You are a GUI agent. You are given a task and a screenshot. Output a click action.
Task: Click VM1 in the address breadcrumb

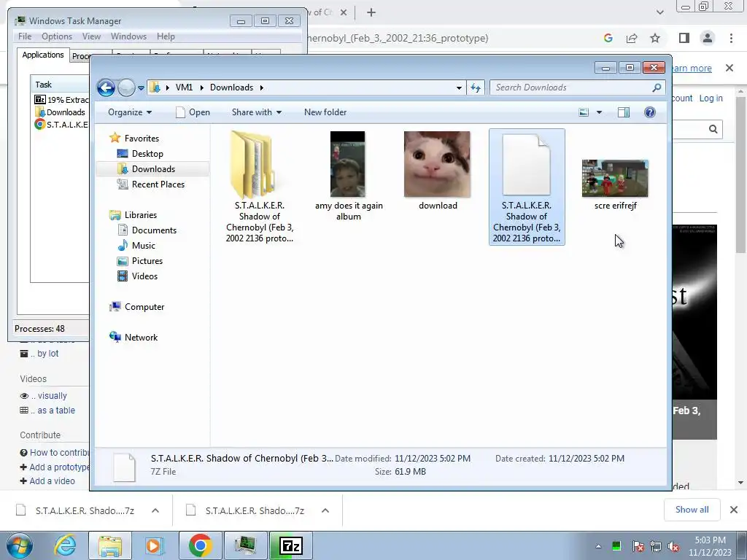click(184, 87)
